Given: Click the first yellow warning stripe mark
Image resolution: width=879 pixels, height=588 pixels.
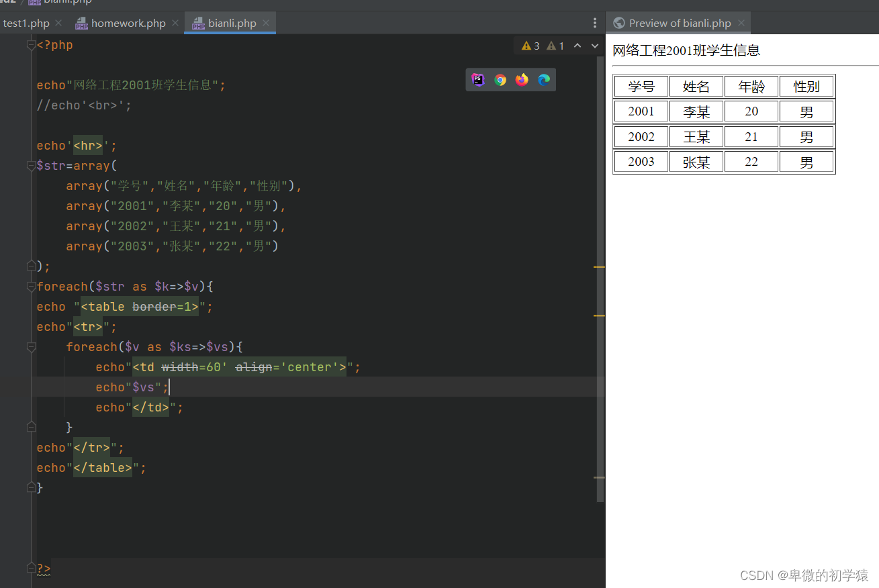Looking at the screenshot, I should (x=600, y=267).
